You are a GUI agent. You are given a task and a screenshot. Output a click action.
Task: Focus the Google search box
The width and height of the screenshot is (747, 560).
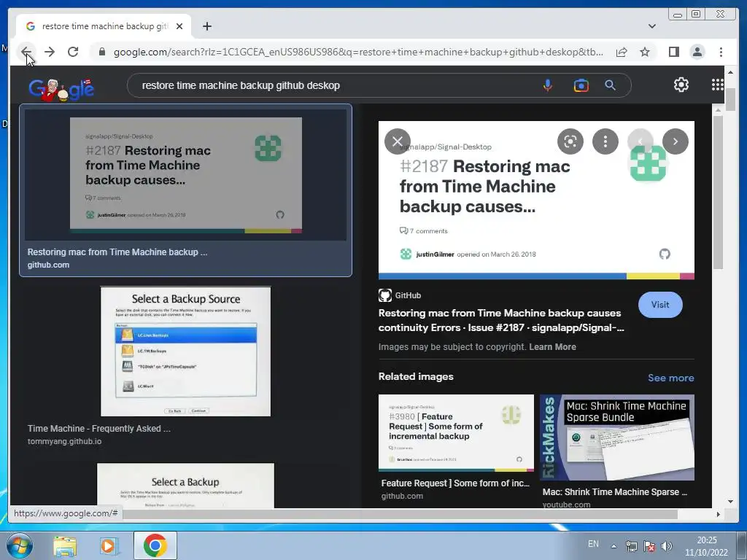(333, 86)
